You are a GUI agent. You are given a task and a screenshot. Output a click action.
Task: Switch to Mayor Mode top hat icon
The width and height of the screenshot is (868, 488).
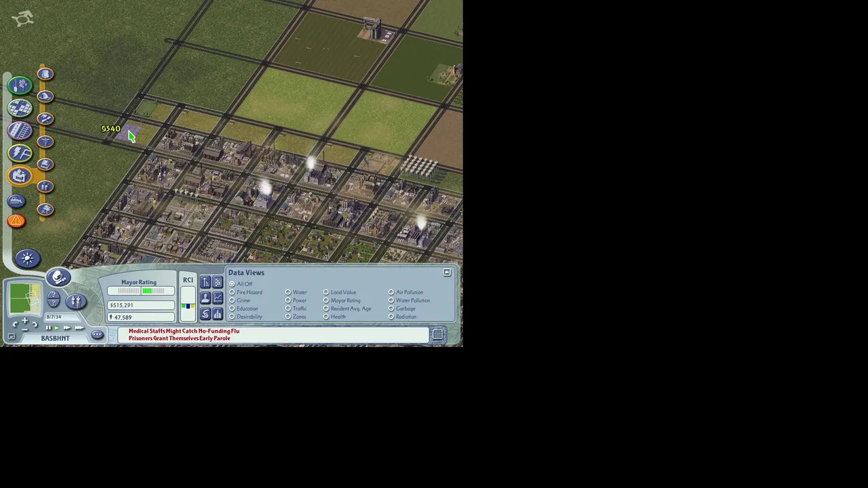pyautogui.click(x=58, y=277)
